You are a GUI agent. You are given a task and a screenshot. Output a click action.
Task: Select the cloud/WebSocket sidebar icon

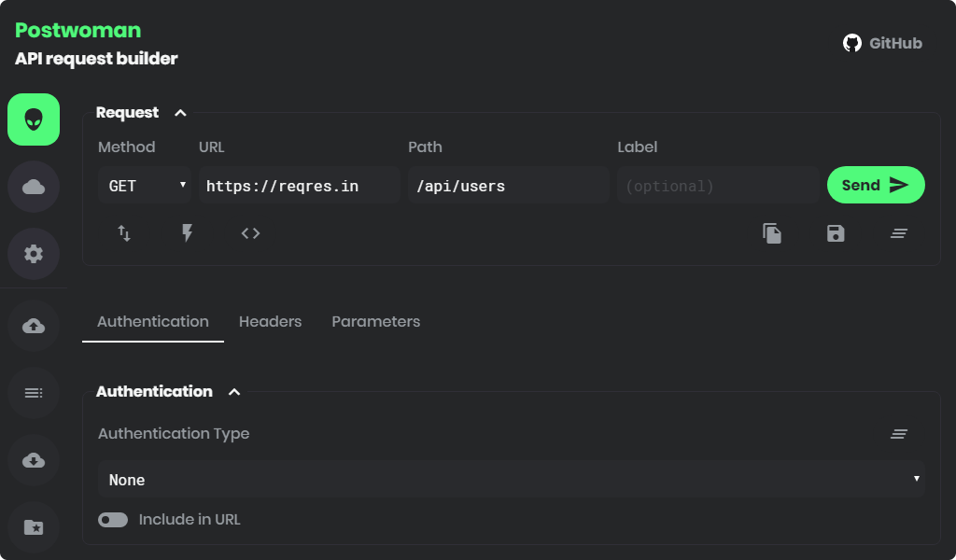tap(33, 186)
